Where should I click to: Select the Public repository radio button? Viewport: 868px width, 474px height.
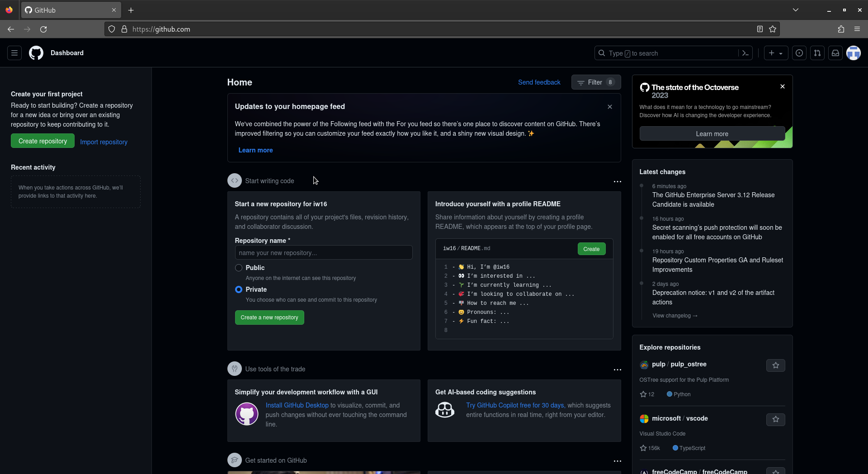click(239, 268)
